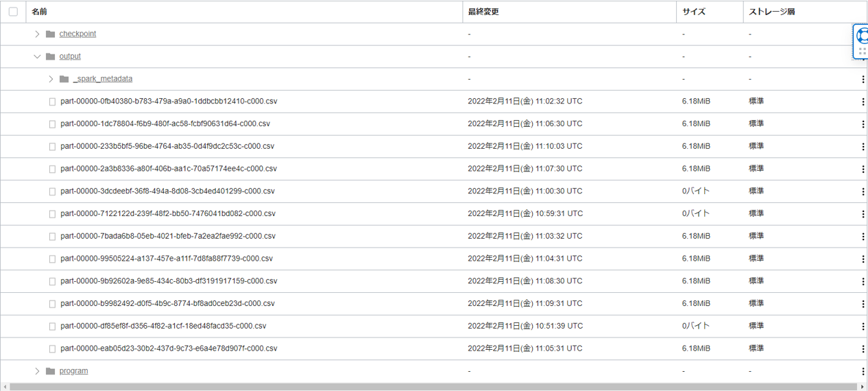Expand the _spark_metadata folder

[51, 80]
